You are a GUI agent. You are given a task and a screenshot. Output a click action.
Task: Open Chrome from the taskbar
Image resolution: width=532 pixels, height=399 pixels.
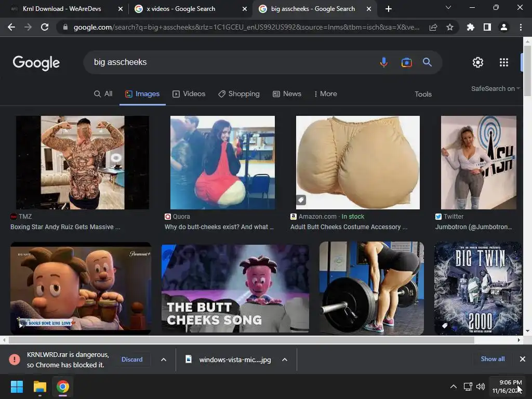tap(63, 387)
